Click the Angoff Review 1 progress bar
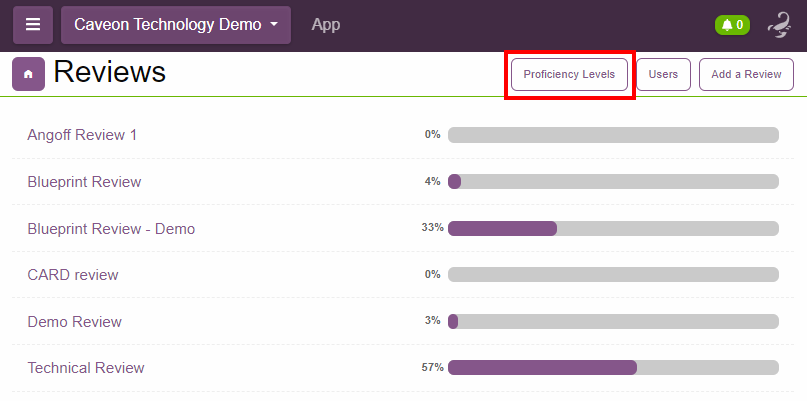Viewport: 807px width, 401px height. (x=613, y=135)
